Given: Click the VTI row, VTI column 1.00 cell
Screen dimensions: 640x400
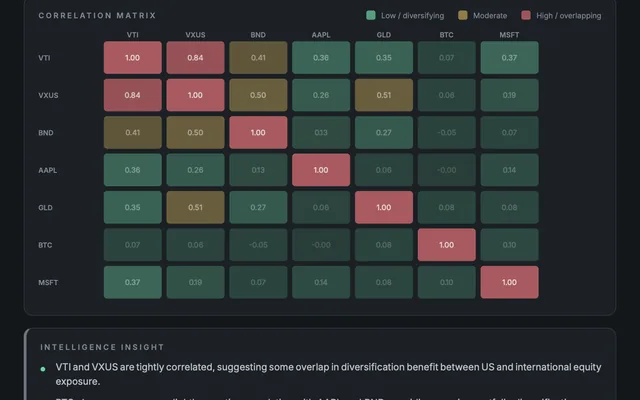Looking at the screenshot, I should tap(133, 58).
